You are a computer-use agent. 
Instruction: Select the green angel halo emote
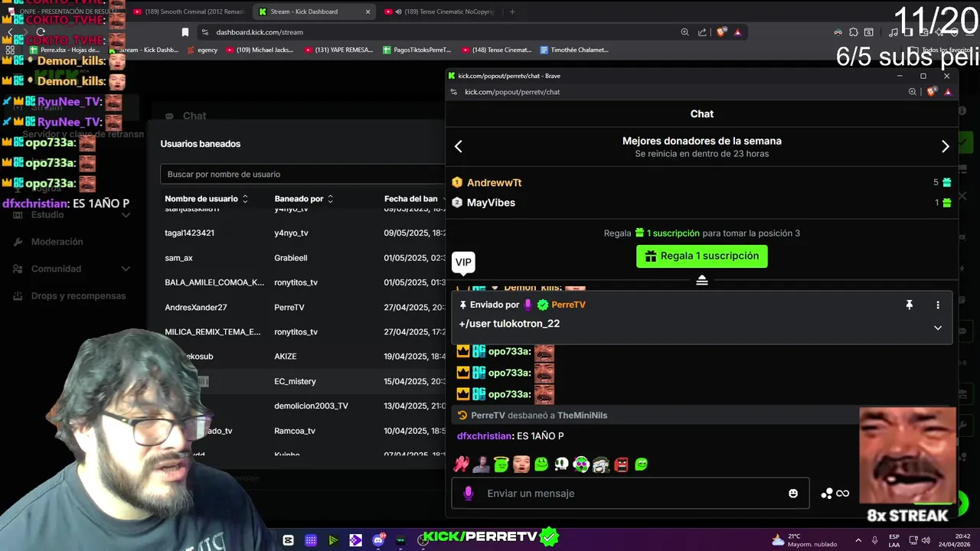(501, 464)
